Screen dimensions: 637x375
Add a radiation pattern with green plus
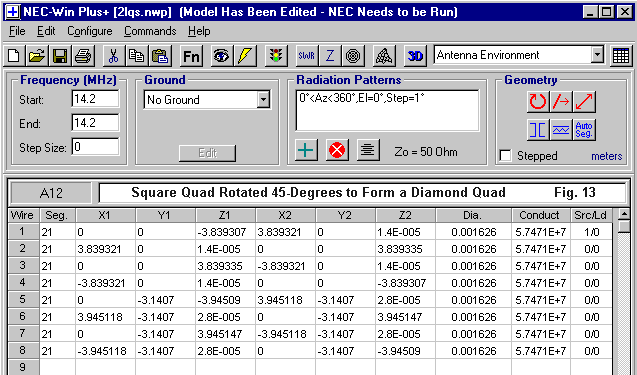306,150
